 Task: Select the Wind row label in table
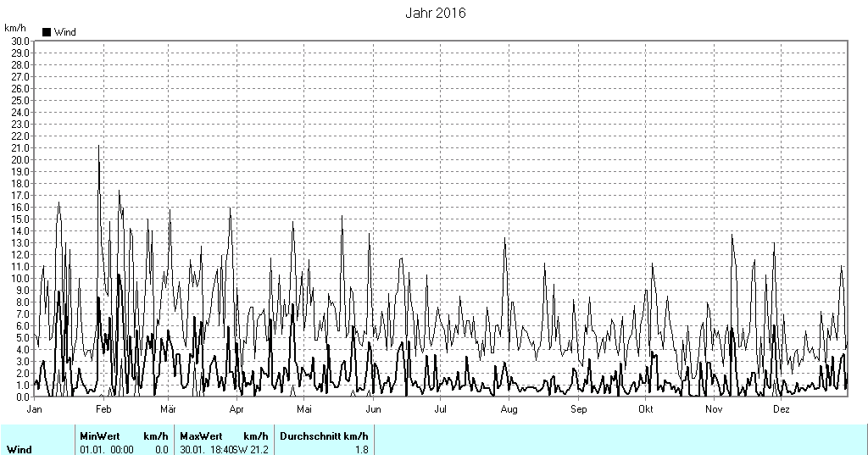tap(19, 449)
